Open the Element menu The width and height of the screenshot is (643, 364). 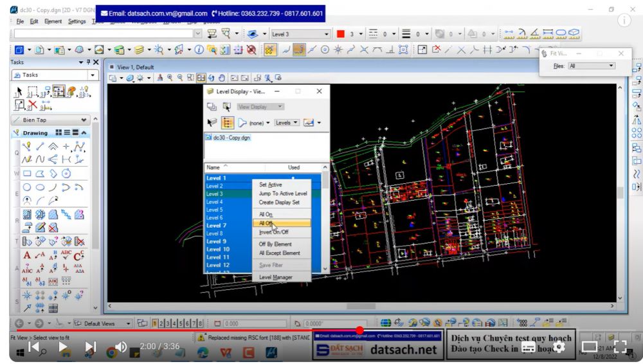53,21
